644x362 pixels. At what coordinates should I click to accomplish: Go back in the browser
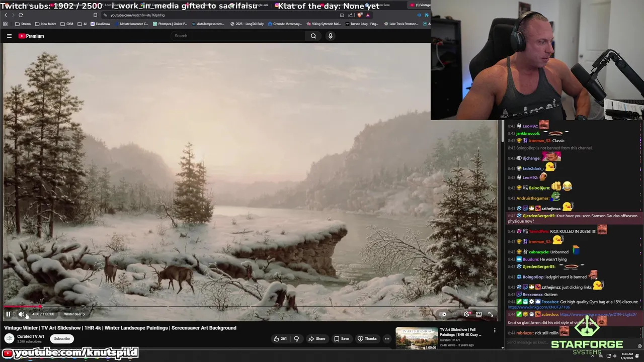(6, 15)
